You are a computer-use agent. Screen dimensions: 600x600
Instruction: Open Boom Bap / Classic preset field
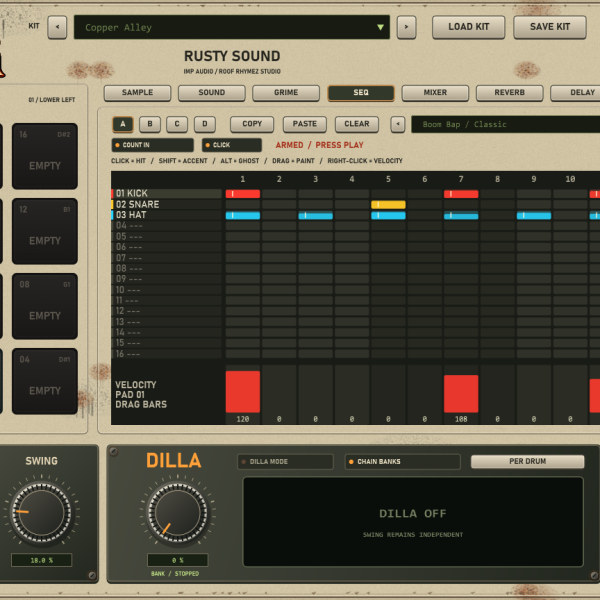(x=505, y=124)
